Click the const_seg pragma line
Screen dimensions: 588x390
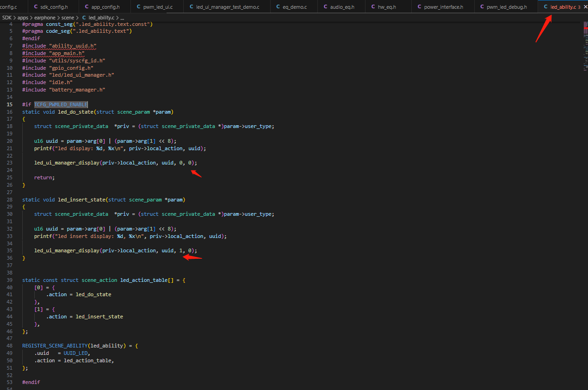pos(87,24)
